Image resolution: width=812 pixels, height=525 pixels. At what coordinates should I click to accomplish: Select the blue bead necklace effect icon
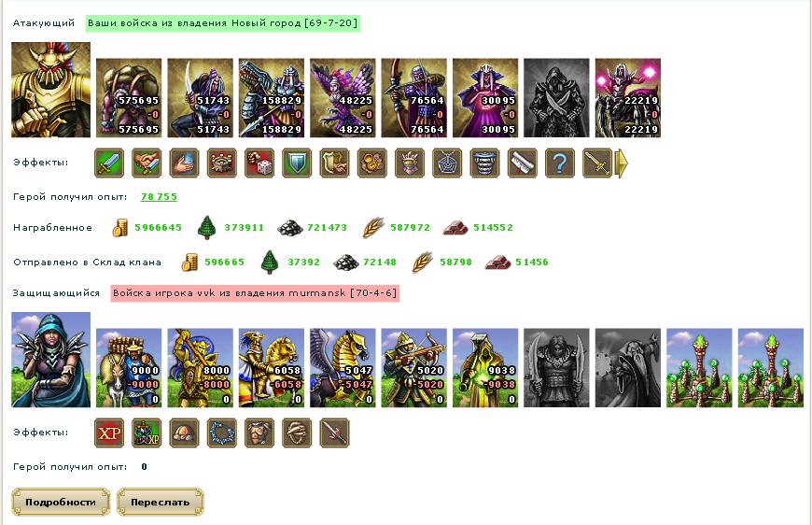(222, 433)
